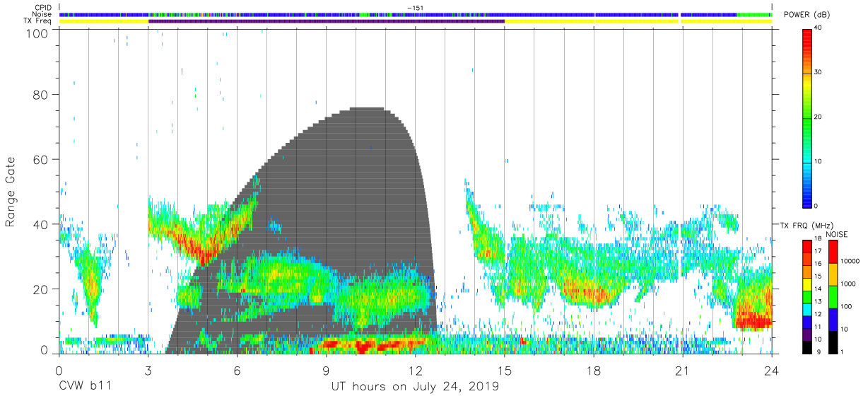Click the 40 tick on the Range Gate axis
The image size is (868, 401).
[42, 224]
